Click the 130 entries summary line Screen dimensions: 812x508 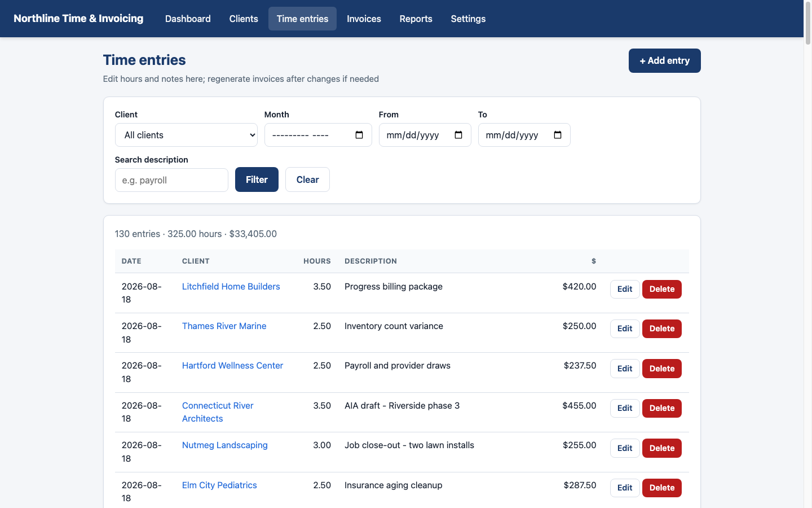196,234
